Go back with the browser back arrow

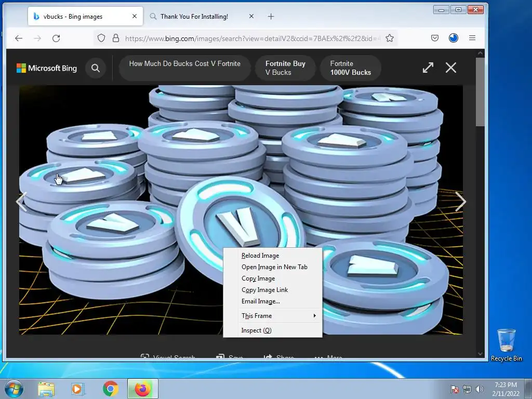point(19,38)
